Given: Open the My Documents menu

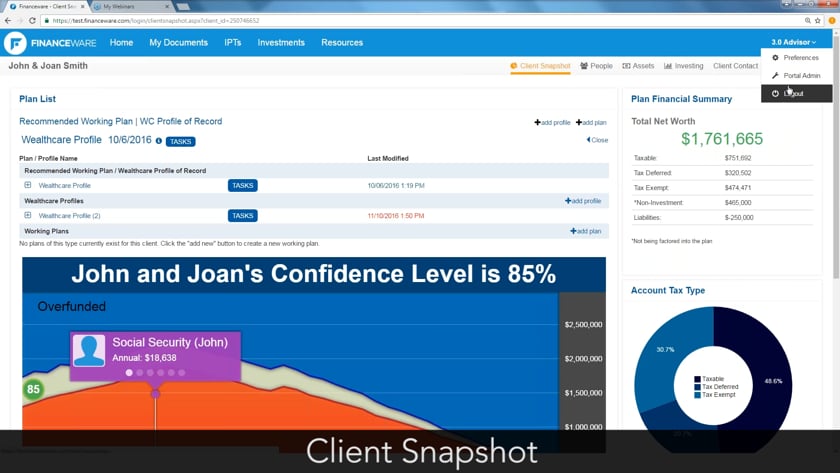Looking at the screenshot, I should 178,43.
